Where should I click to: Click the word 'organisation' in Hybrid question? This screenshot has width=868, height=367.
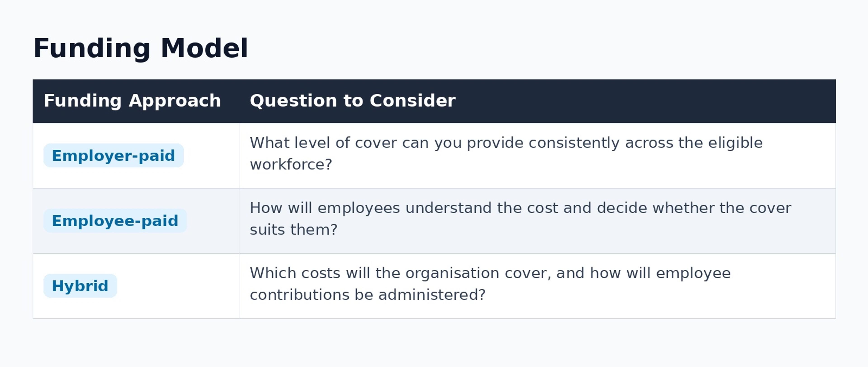452,273
